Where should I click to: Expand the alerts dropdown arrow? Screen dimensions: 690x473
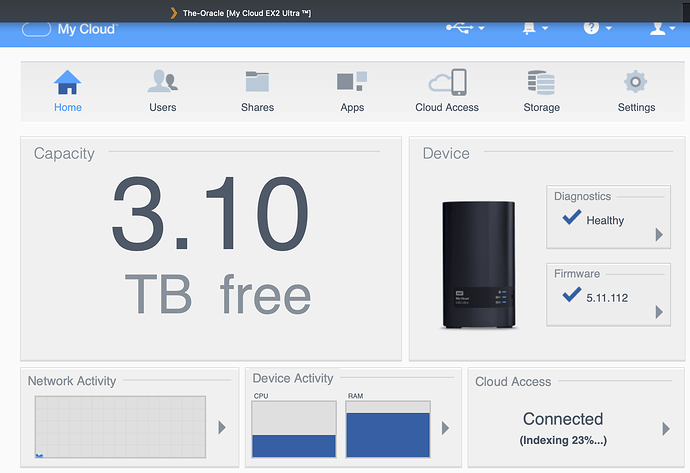545,28
